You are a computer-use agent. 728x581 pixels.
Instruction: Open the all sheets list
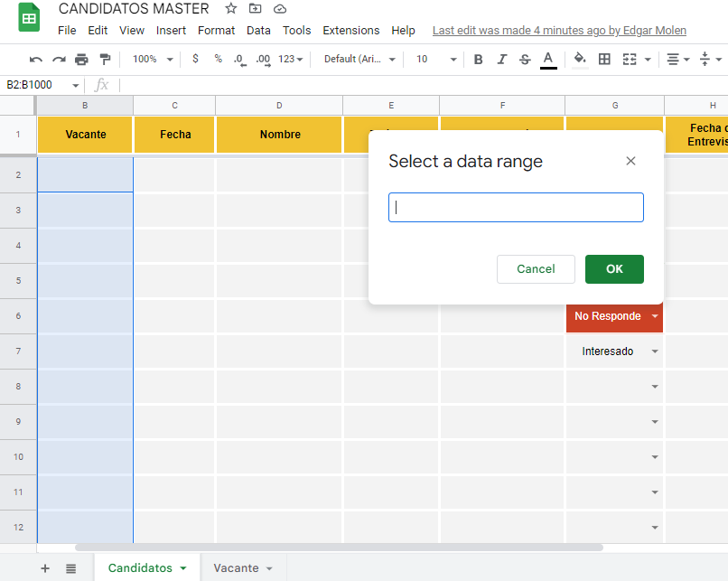pos(70,568)
